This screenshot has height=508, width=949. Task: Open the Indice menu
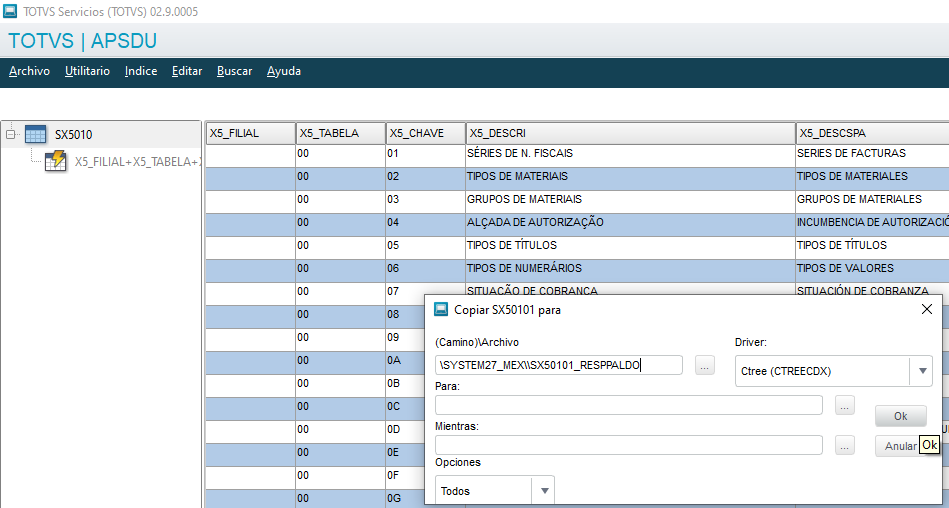click(141, 71)
